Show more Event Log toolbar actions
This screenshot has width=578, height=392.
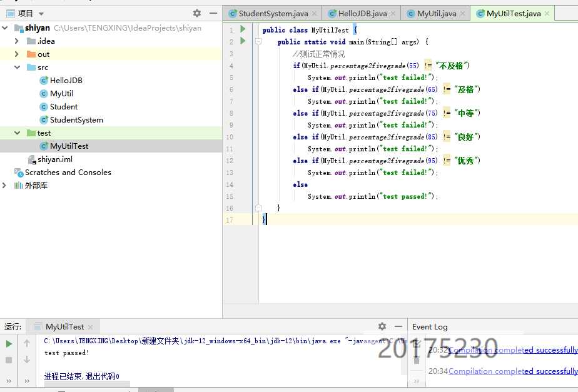click(417, 381)
